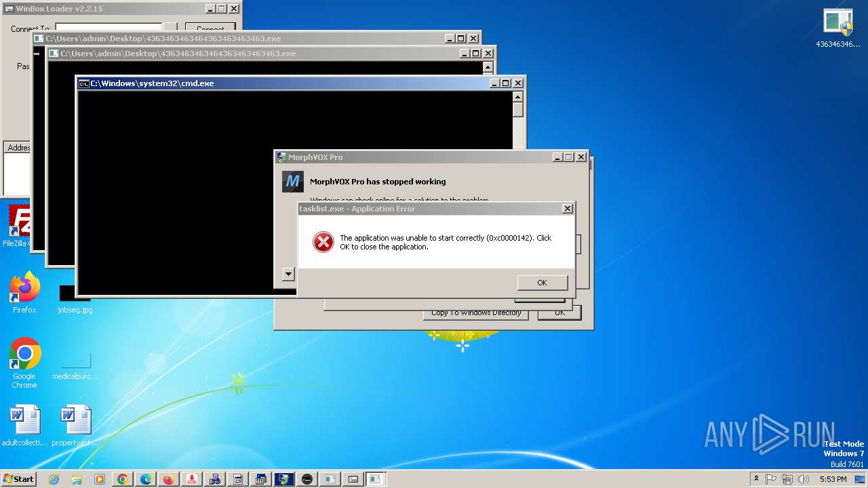Open Windows Explorer folder from taskbar
The width and height of the screenshot is (868, 488).
(77, 479)
